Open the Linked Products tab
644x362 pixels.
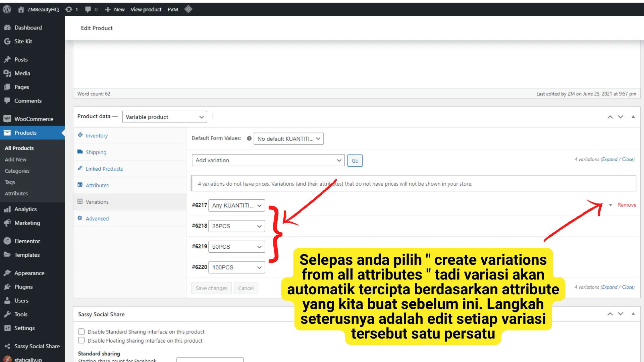tap(104, 169)
